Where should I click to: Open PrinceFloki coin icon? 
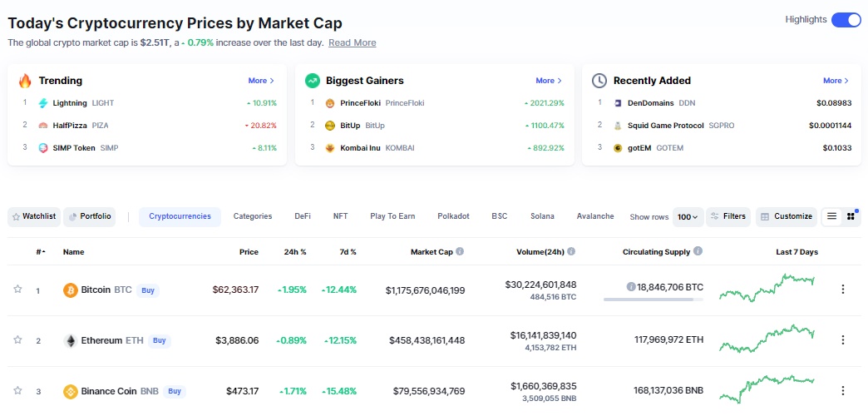tap(330, 103)
